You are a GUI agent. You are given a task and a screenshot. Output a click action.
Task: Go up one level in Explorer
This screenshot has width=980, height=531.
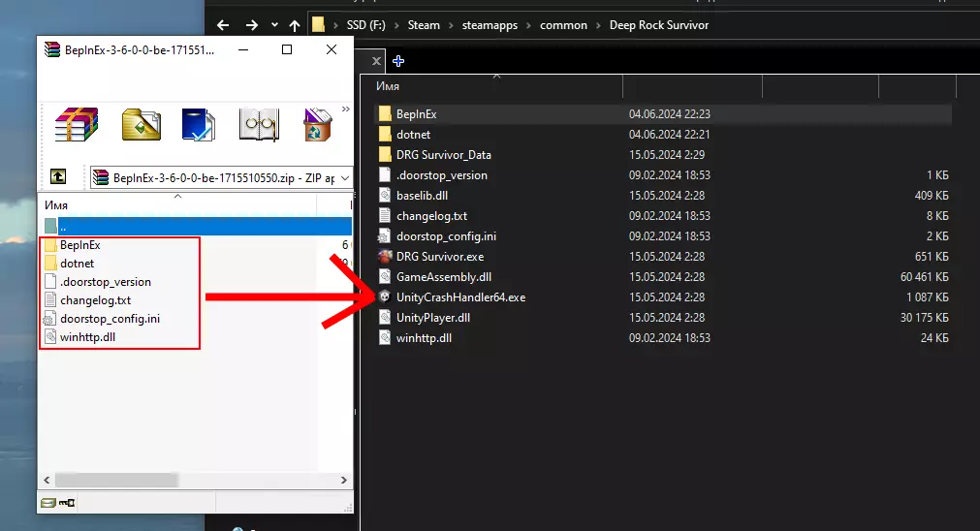[295, 25]
